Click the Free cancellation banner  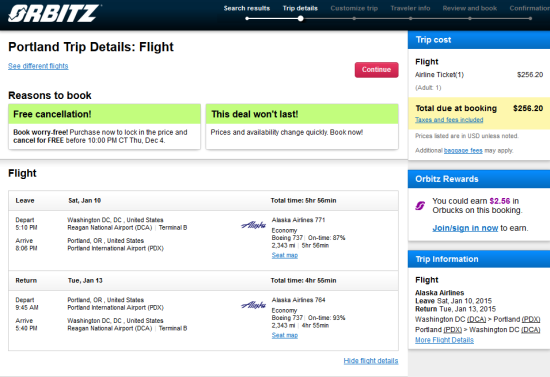(105, 114)
